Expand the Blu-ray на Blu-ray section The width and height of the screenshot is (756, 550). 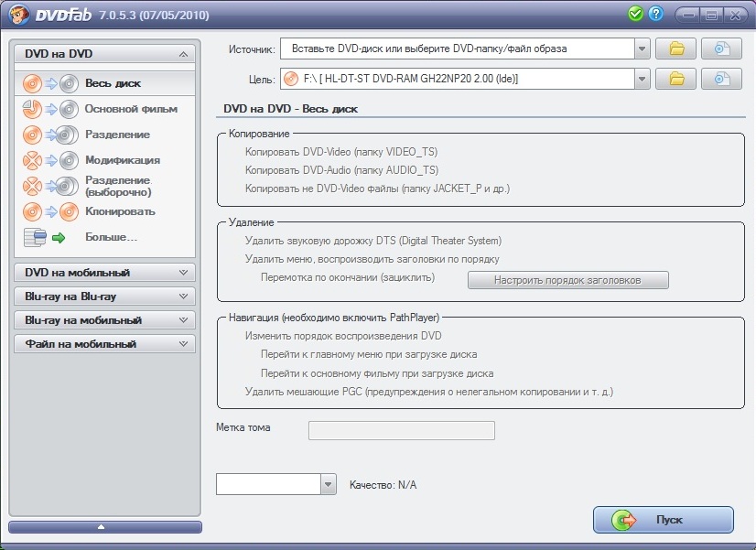click(x=105, y=297)
